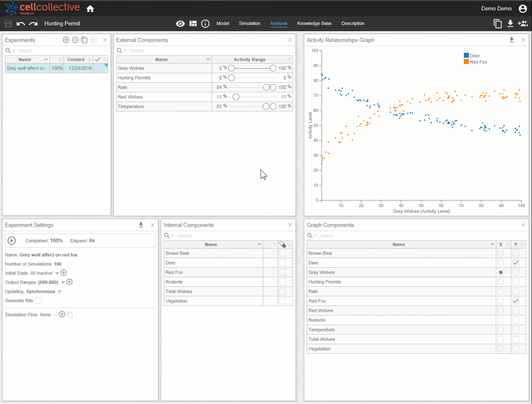This screenshot has width=532, height=404.
Task: Open the share with users icon
Action: pyautogui.click(x=523, y=24)
